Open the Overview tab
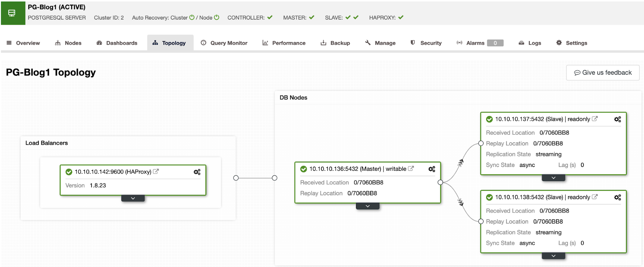Image resolution: width=644 pixels, height=267 pixels. coord(23,43)
